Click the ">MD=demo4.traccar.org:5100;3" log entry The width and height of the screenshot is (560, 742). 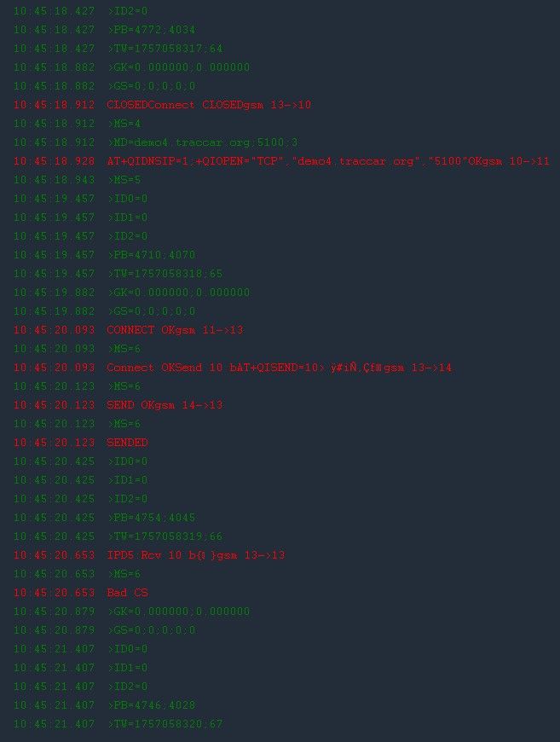coord(202,142)
